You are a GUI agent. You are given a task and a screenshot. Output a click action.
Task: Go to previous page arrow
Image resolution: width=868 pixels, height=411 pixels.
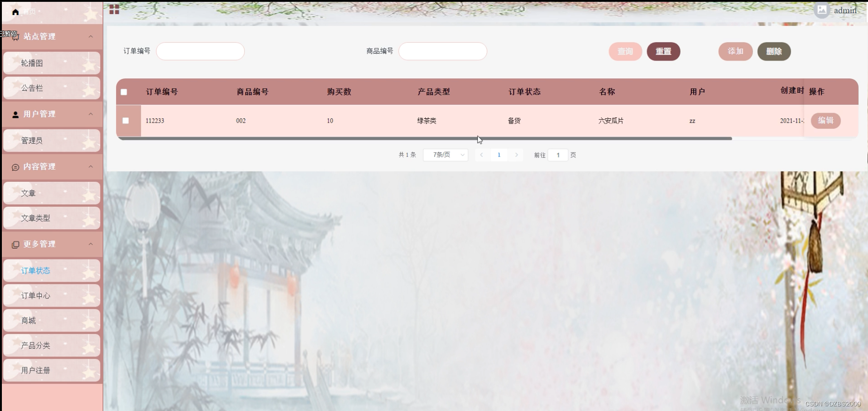point(482,155)
